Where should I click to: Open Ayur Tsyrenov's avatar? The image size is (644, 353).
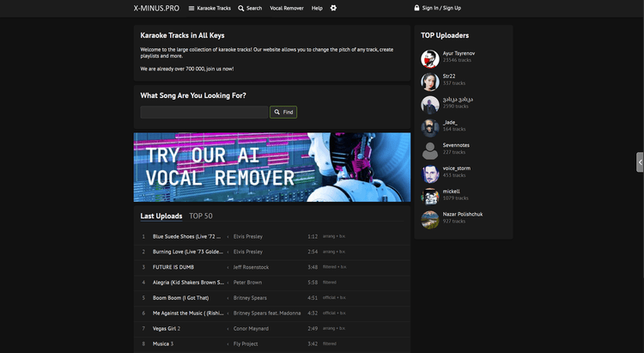430,58
